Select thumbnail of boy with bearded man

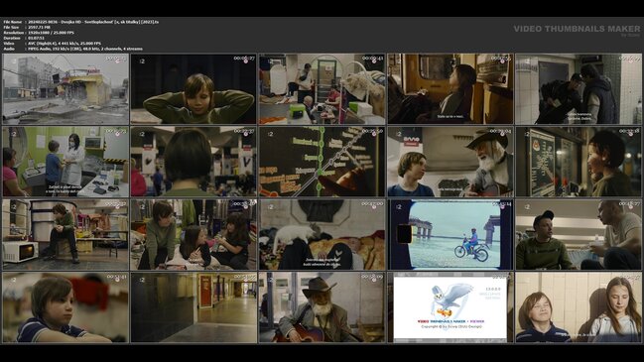click(451, 162)
